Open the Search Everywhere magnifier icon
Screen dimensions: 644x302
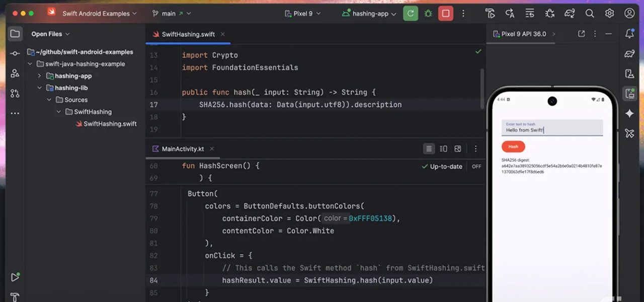(x=590, y=14)
